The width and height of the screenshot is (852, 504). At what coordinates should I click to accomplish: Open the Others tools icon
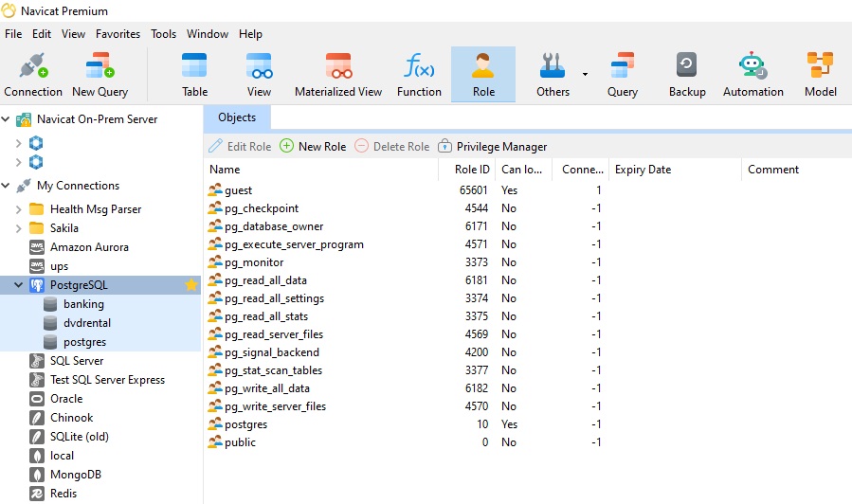point(553,75)
